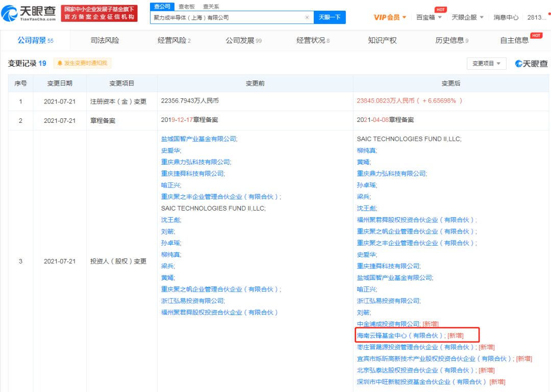Go to the 知识产权 tab
This screenshot has width=551, height=392.
pyautogui.click(x=382, y=40)
